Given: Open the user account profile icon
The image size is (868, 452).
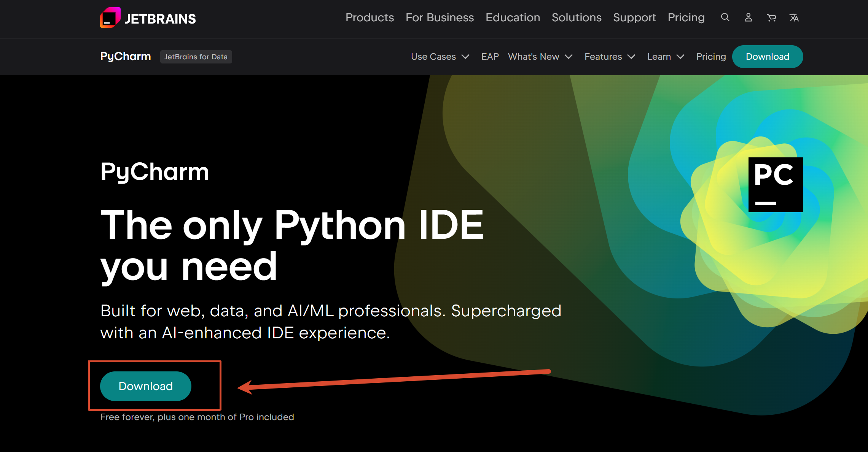Looking at the screenshot, I should (749, 17).
